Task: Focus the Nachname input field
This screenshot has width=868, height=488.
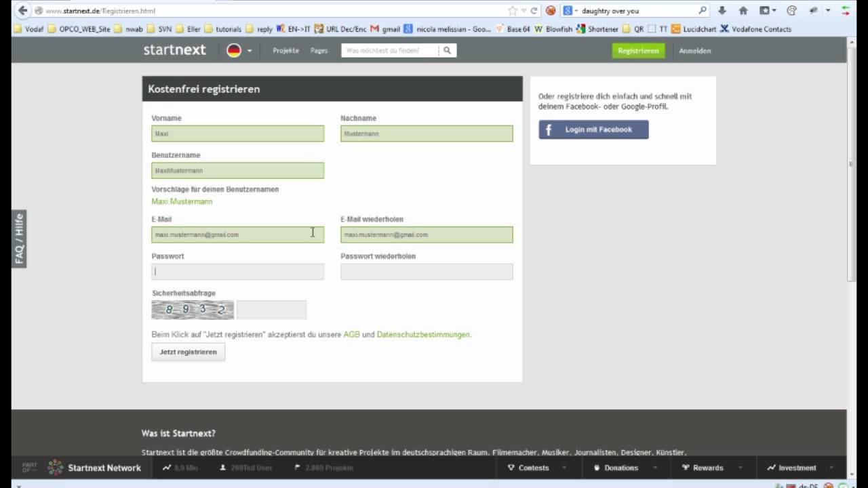Action: coord(427,134)
